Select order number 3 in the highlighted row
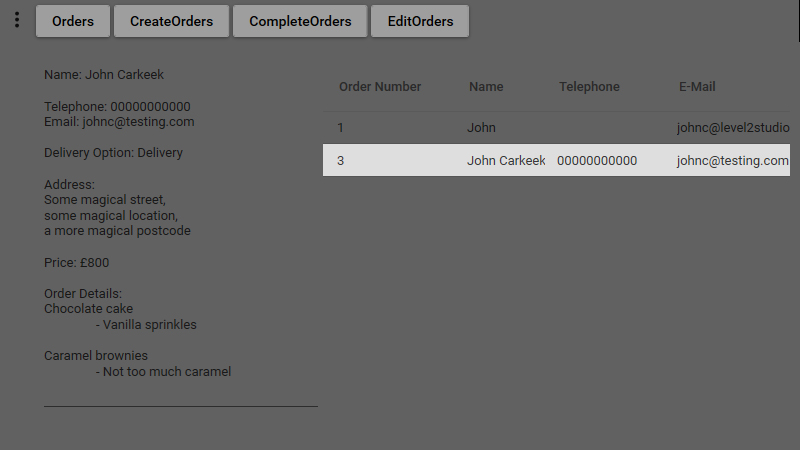The height and width of the screenshot is (450, 800). [341, 161]
